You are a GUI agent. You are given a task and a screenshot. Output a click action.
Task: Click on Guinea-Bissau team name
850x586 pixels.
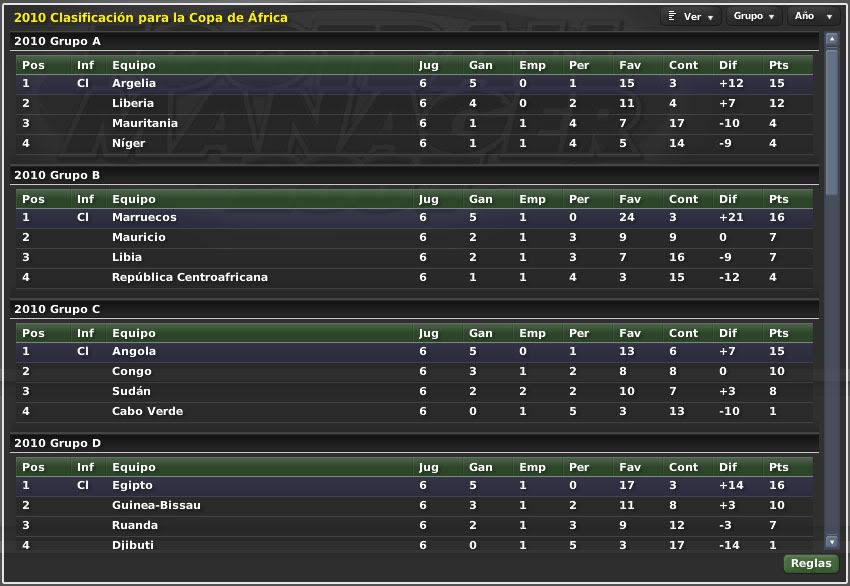click(156, 506)
